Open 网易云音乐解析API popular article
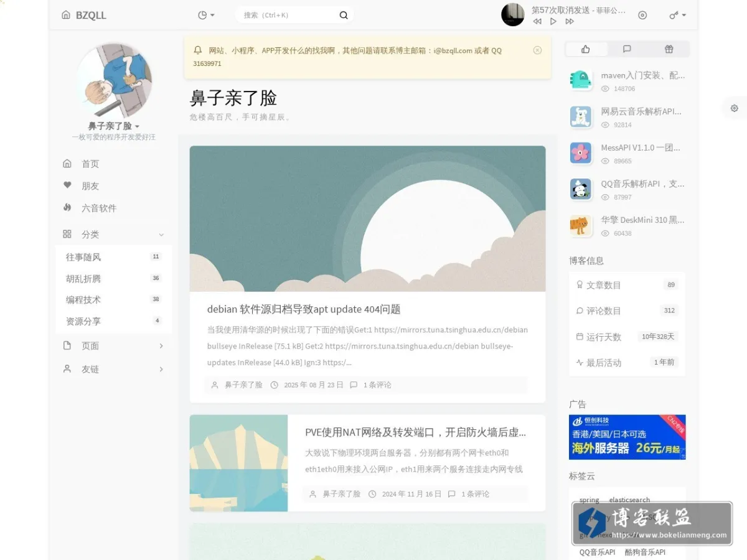Image resolution: width=747 pixels, height=560 pixels. [641, 111]
